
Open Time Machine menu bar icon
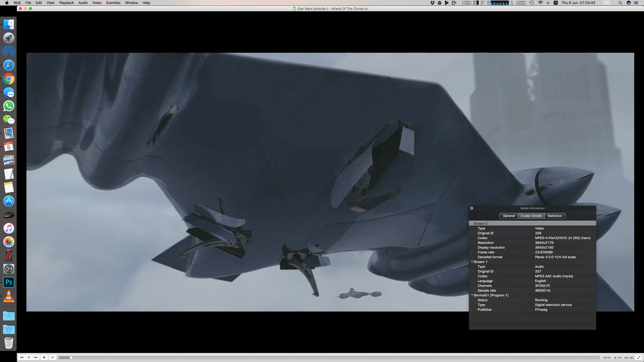click(x=532, y=3)
